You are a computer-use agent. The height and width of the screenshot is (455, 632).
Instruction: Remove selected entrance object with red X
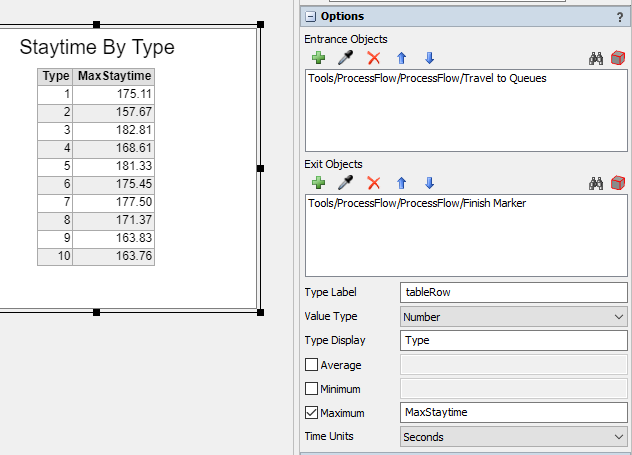pyautogui.click(x=374, y=58)
